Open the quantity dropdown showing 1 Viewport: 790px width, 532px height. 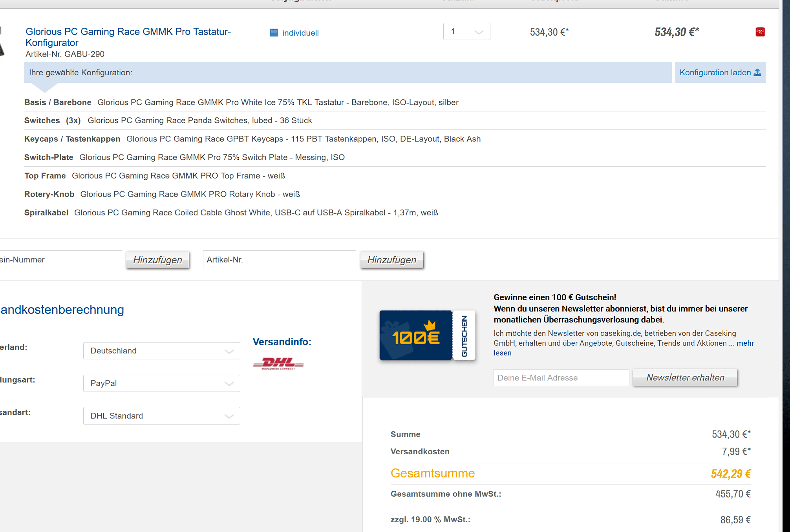click(x=466, y=31)
